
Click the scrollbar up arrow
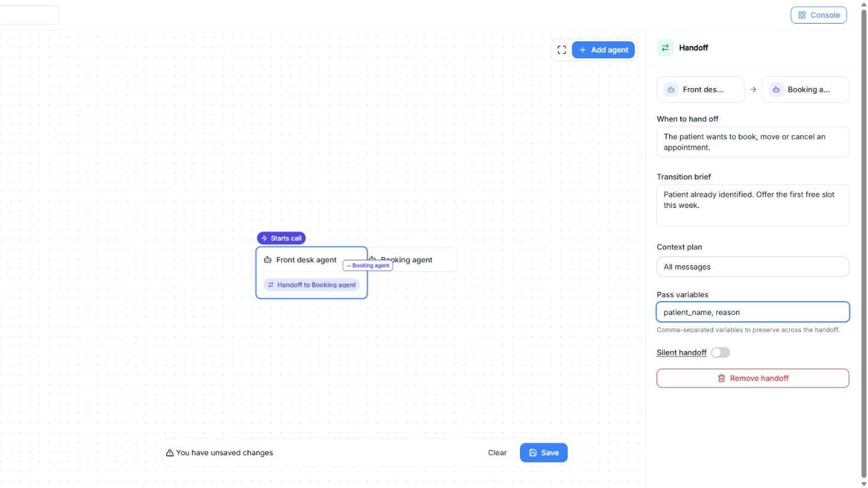863,3
